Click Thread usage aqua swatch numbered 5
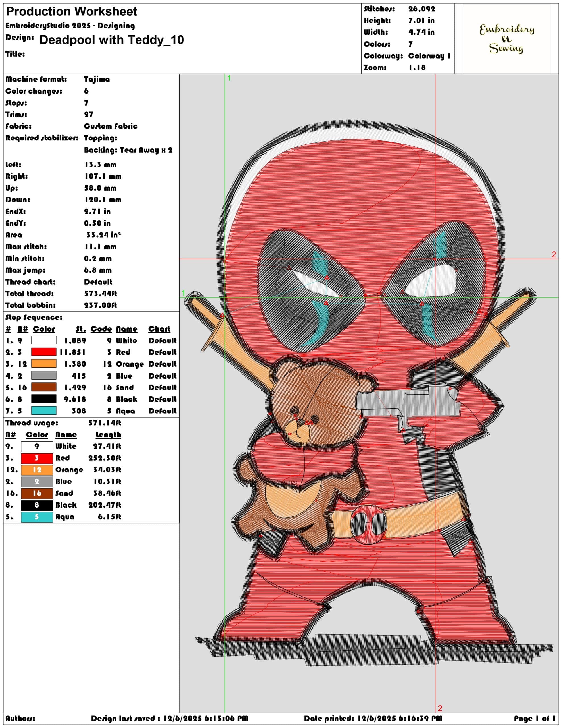The width and height of the screenshot is (562, 728). click(x=37, y=517)
